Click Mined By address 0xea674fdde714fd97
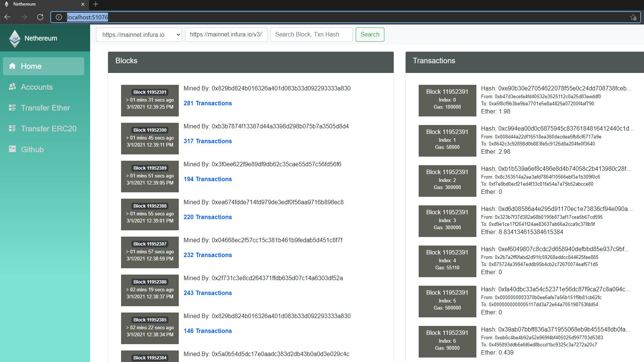This screenshot has width=644, height=362. tap(278, 202)
